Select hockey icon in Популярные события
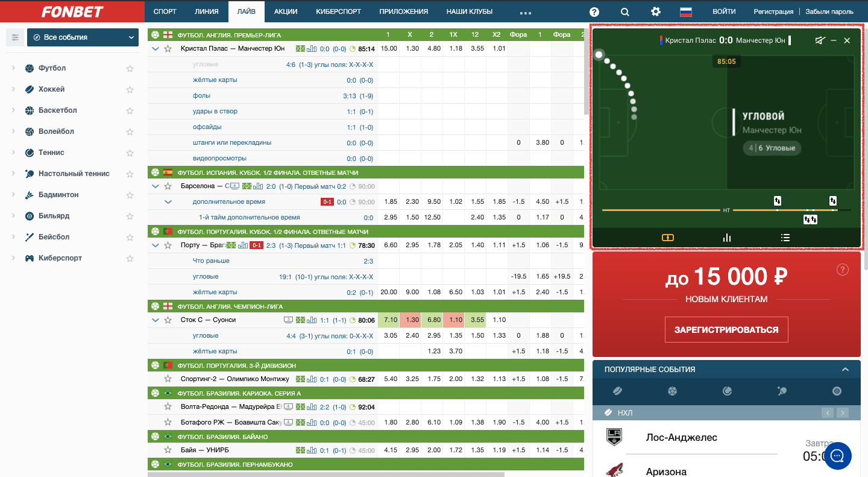The width and height of the screenshot is (868, 477). click(617, 391)
